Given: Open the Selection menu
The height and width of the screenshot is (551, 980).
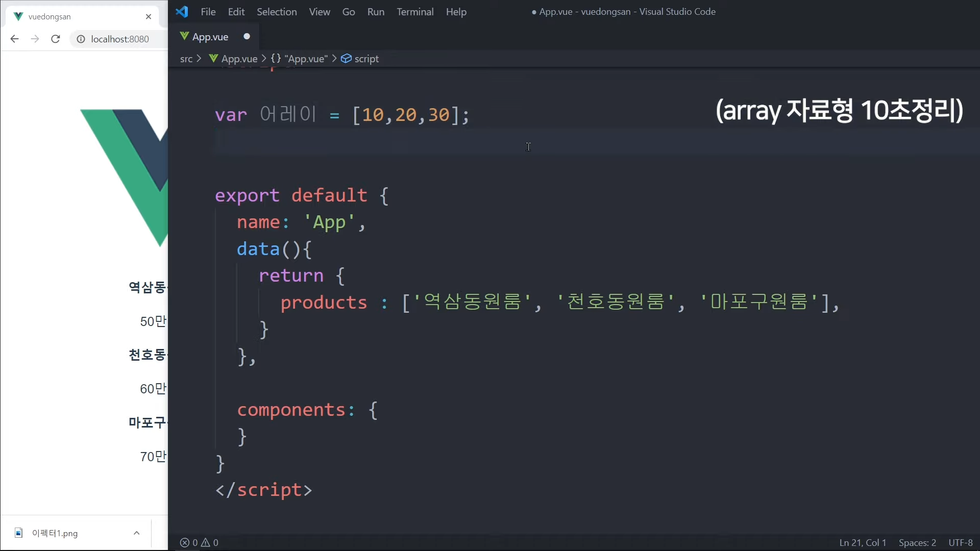Looking at the screenshot, I should (x=277, y=12).
